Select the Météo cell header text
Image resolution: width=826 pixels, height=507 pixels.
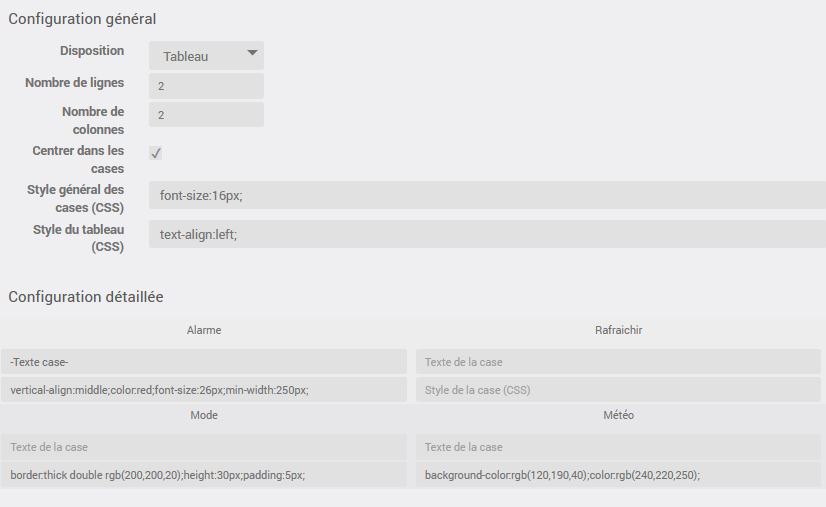(x=618, y=415)
